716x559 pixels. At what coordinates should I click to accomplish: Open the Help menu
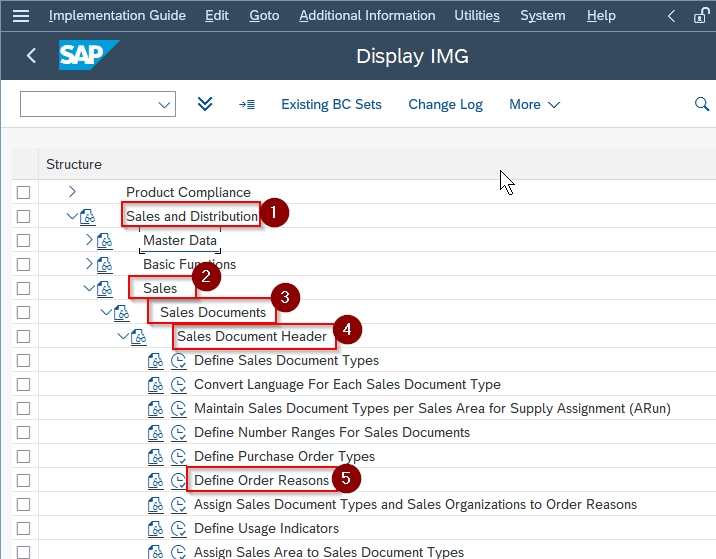(x=601, y=16)
